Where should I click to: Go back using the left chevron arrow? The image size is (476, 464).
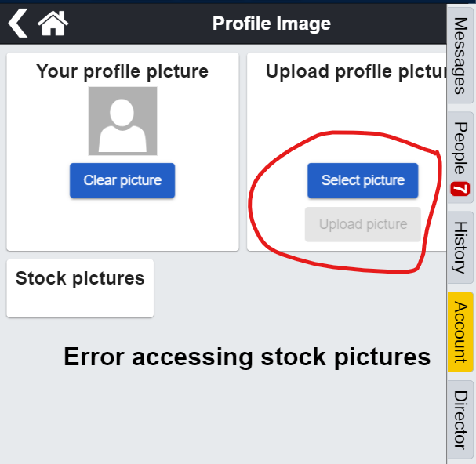click(17, 24)
